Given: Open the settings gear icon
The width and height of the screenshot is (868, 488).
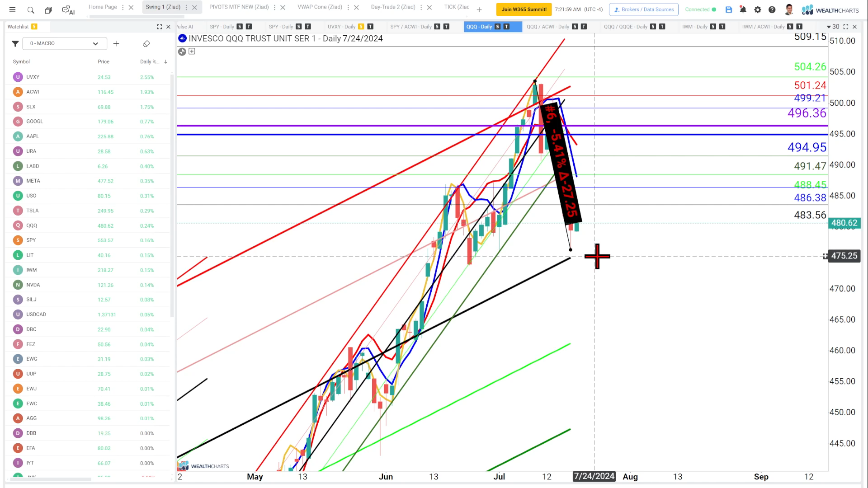Looking at the screenshot, I should [x=758, y=9].
